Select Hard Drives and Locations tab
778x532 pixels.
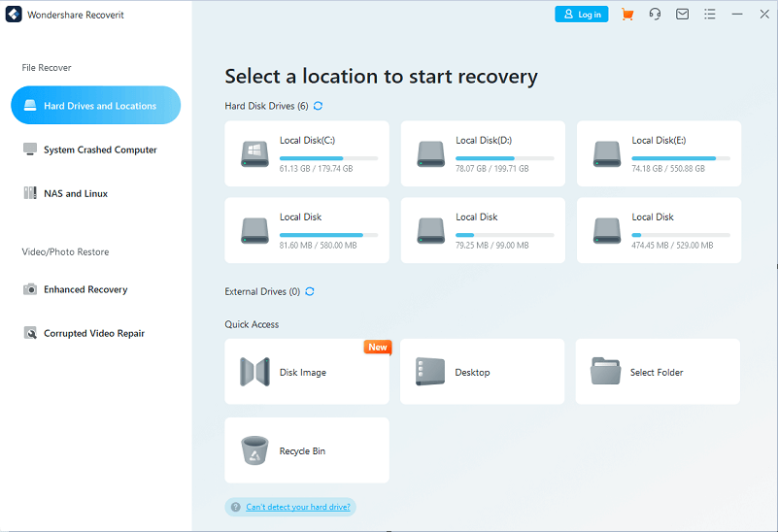tap(96, 106)
